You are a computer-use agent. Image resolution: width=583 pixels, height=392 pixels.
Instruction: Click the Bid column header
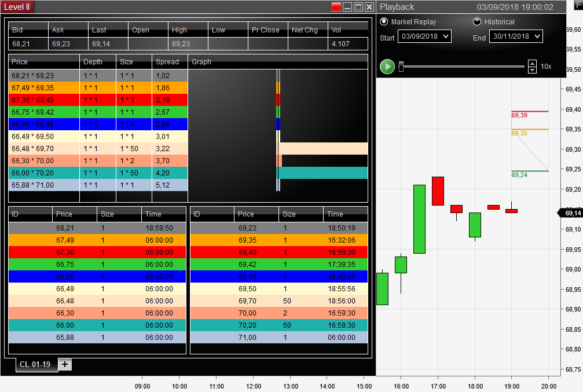(x=28, y=30)
